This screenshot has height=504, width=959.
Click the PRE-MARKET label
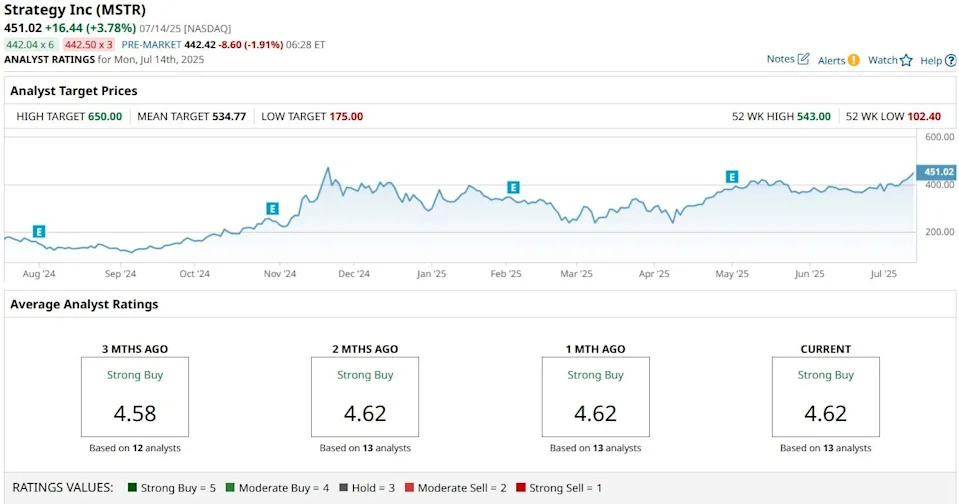click(151, 45)
